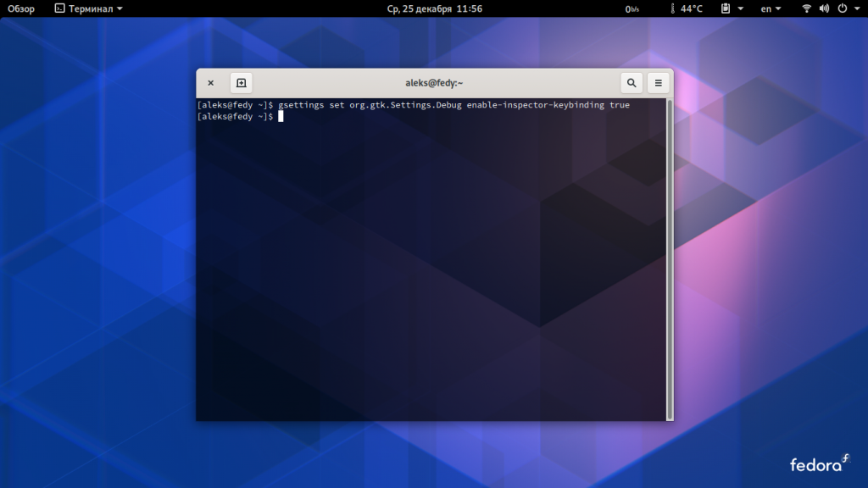Click the 44°C temperature readout
Viewport: 868px width, 488px height.
692,8
